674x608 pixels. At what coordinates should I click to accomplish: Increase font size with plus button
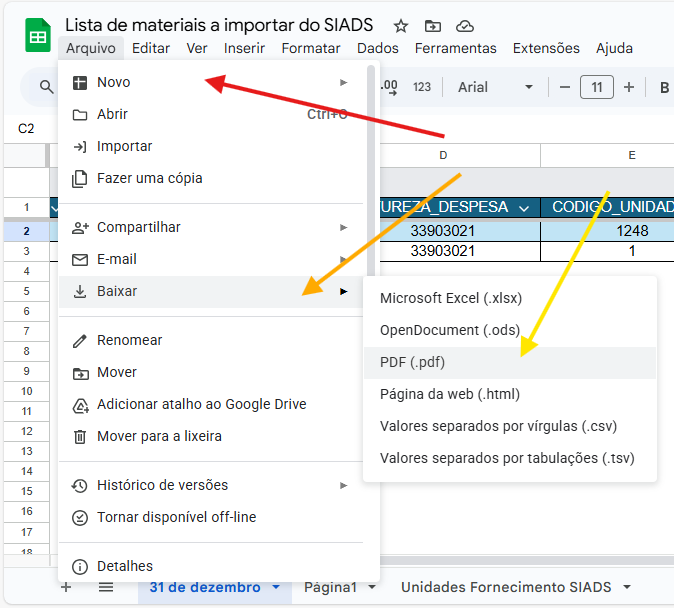(x=629, y=87)
